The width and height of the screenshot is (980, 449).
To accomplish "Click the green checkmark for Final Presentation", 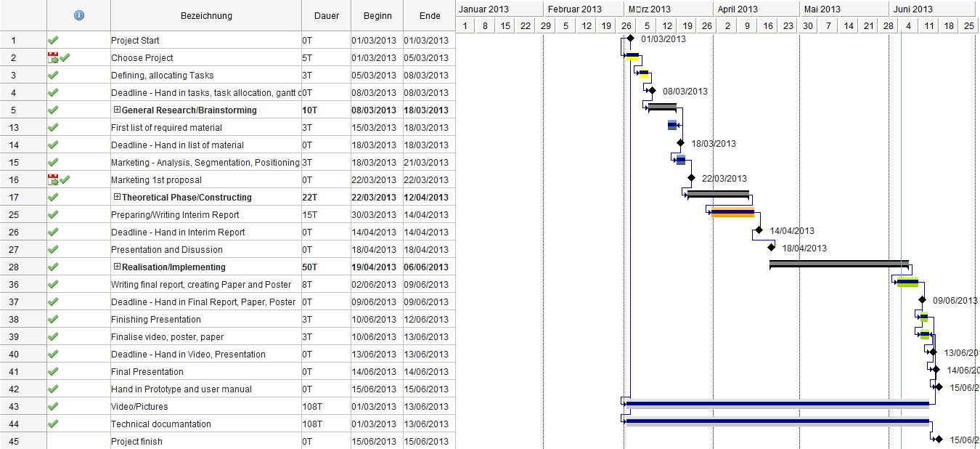I will 53,371.
